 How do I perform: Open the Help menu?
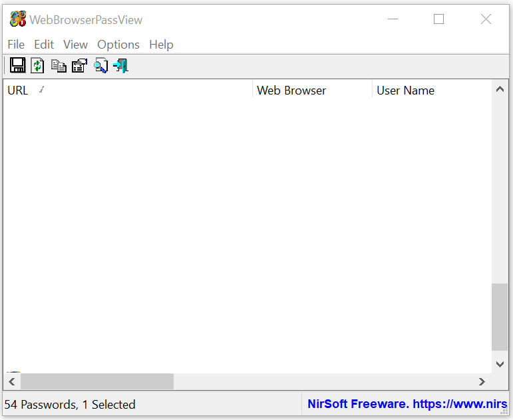pyautogui.click(x=161, y=45)
